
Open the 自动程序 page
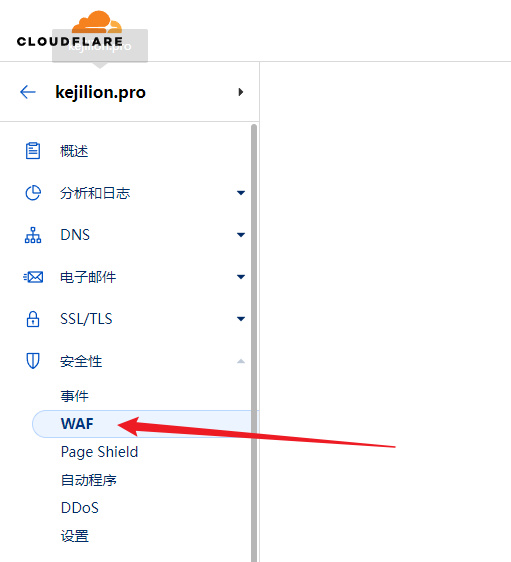(x=89, y=480)
